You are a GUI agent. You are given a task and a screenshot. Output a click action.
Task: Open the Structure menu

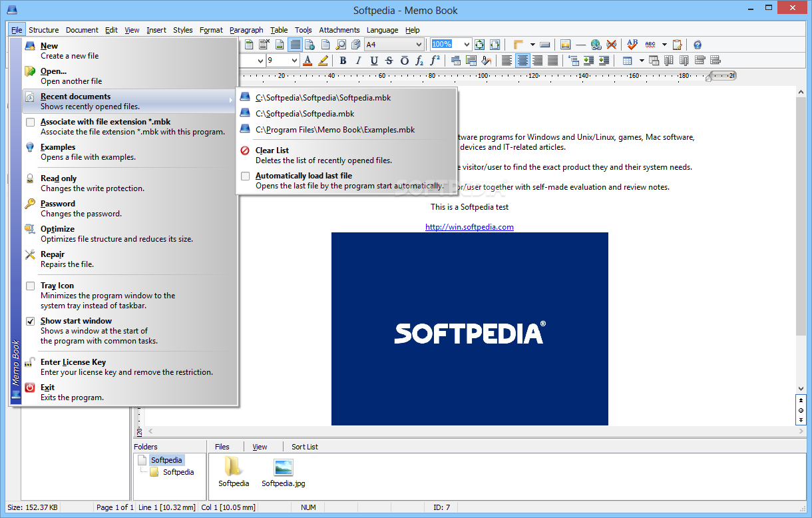tap(44, 30)
